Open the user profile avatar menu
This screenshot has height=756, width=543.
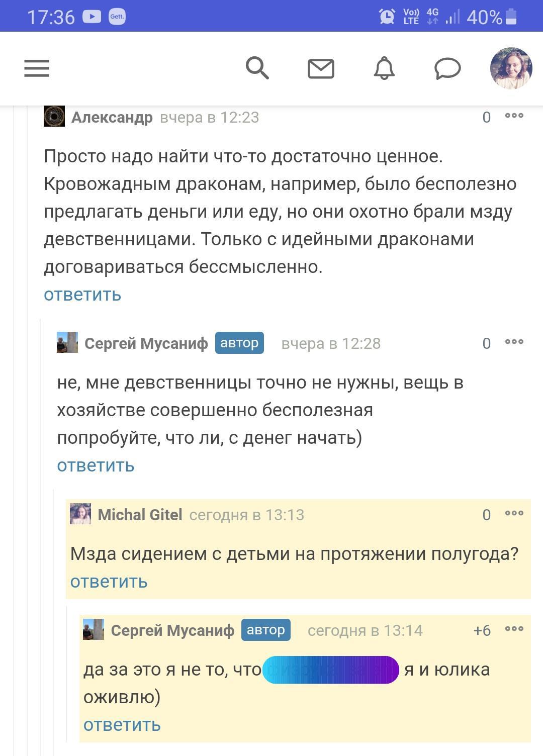pyautogui.click(x=511, y=68)
